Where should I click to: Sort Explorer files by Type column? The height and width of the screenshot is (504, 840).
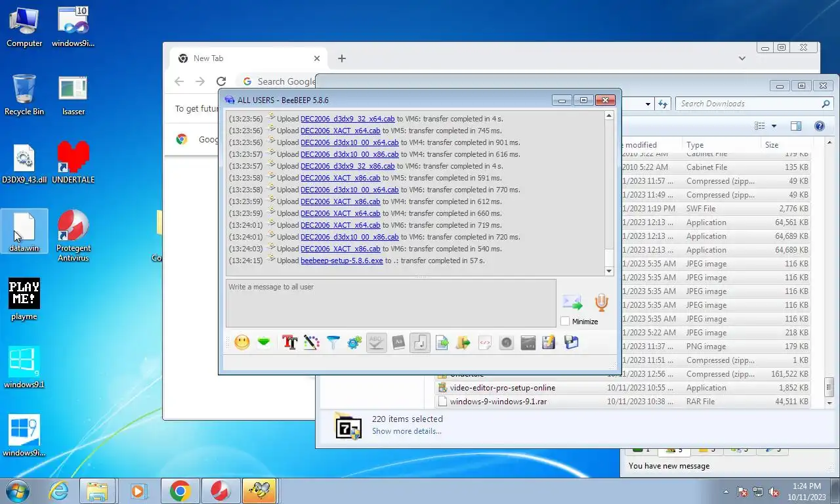(721, 145)
